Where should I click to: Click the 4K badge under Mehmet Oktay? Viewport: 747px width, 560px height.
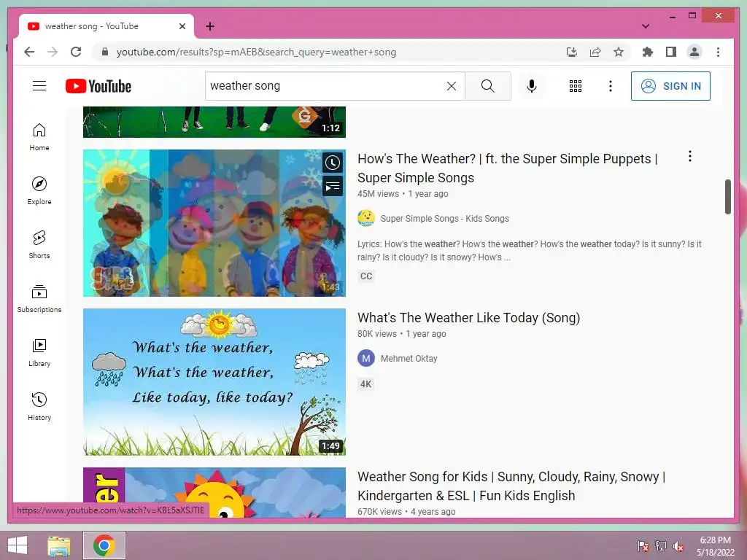(x=366, y=384)
